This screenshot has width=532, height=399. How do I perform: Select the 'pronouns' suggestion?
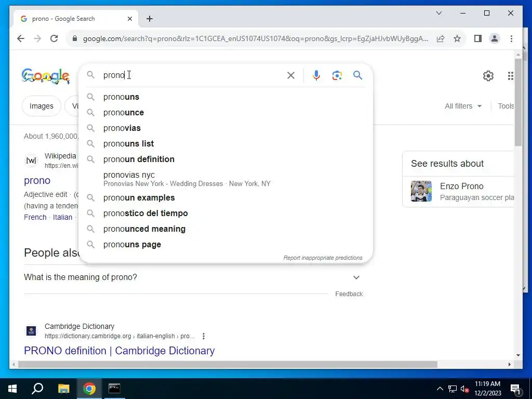(x=225, y=97)
